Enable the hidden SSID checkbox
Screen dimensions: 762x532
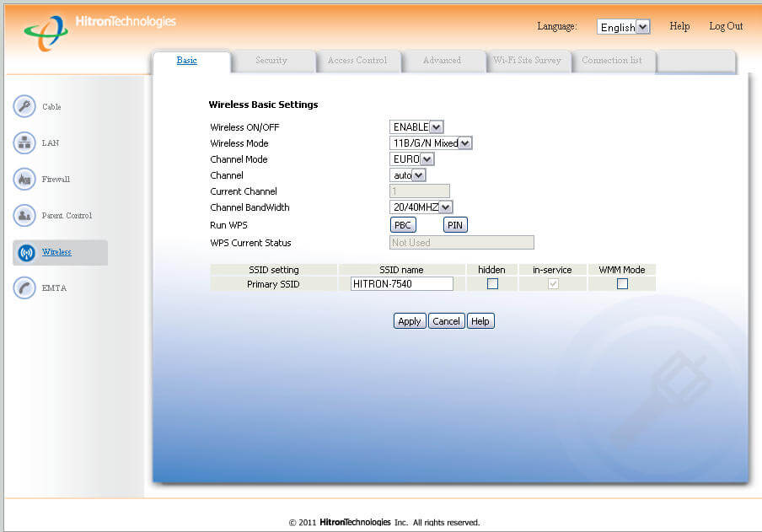click(x=492, y=284)
